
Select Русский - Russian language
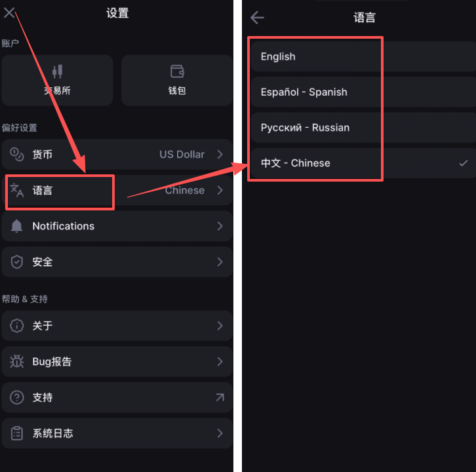(x=363, y=128)
